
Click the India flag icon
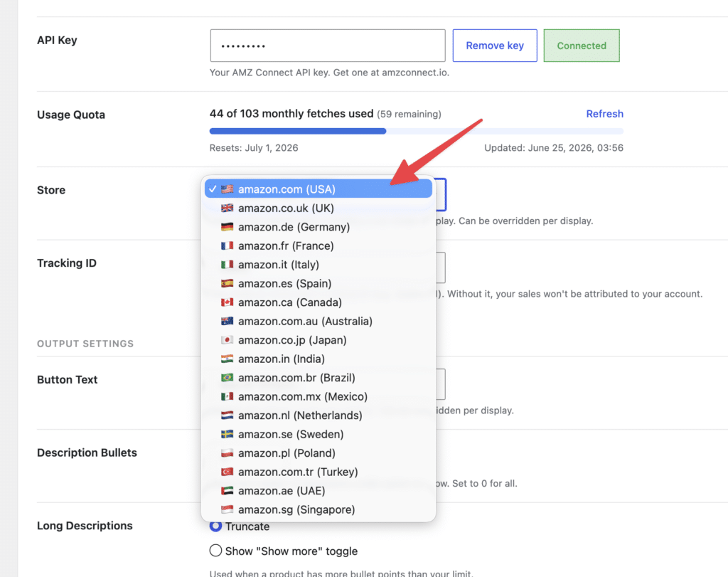(x=227, y=359)
